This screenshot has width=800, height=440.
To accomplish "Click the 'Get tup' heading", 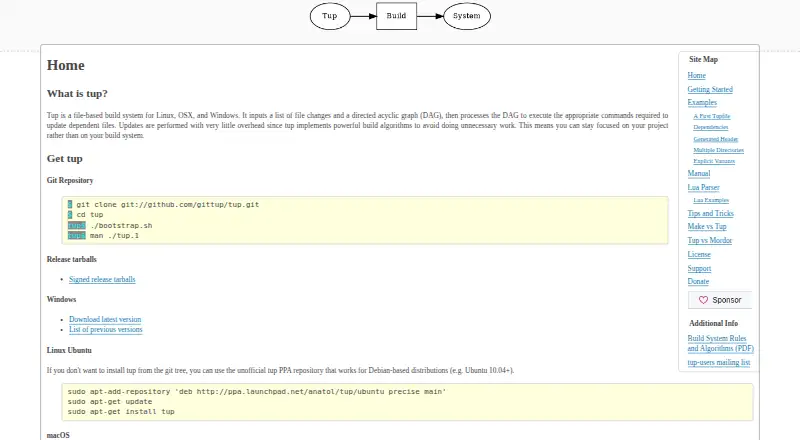I will pos(64,159).
